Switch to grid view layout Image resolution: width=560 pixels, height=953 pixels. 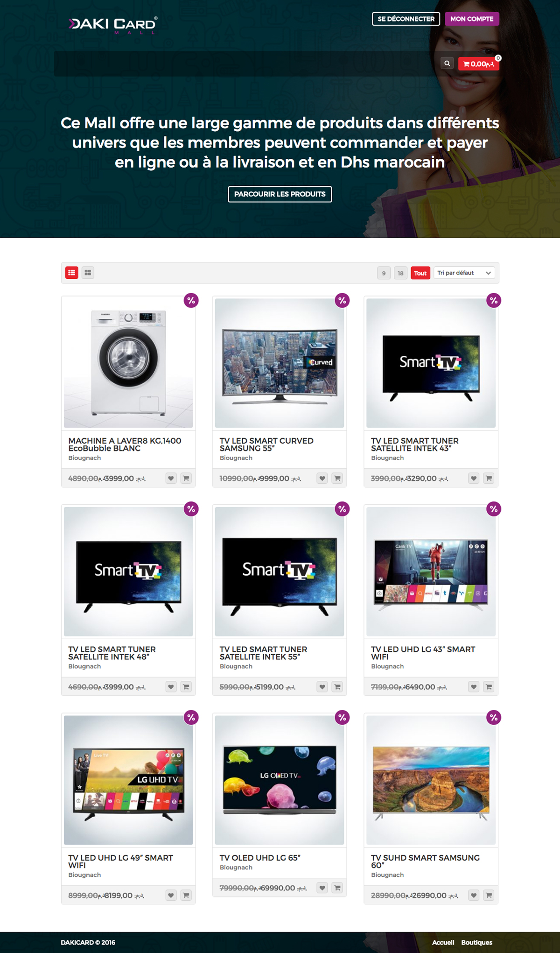pyautogui.click(x=88, y=273)
